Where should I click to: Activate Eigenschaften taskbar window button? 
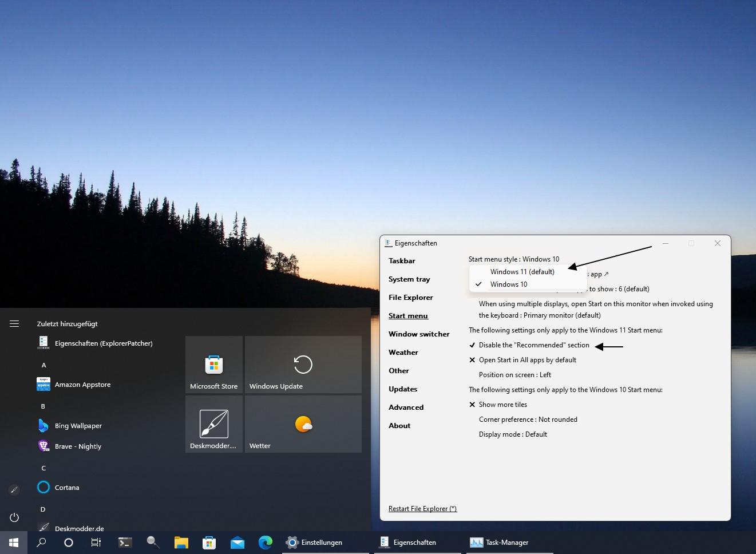click(x=418, y=542)
